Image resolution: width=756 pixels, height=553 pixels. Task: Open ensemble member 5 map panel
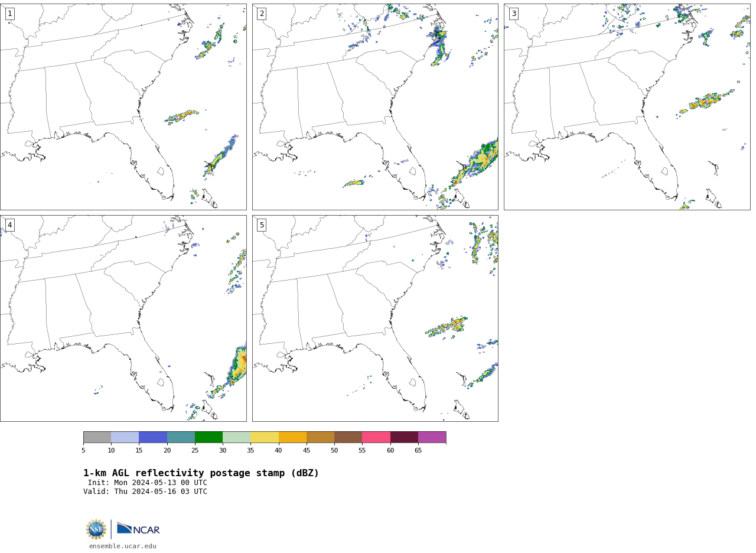point(375,318)
